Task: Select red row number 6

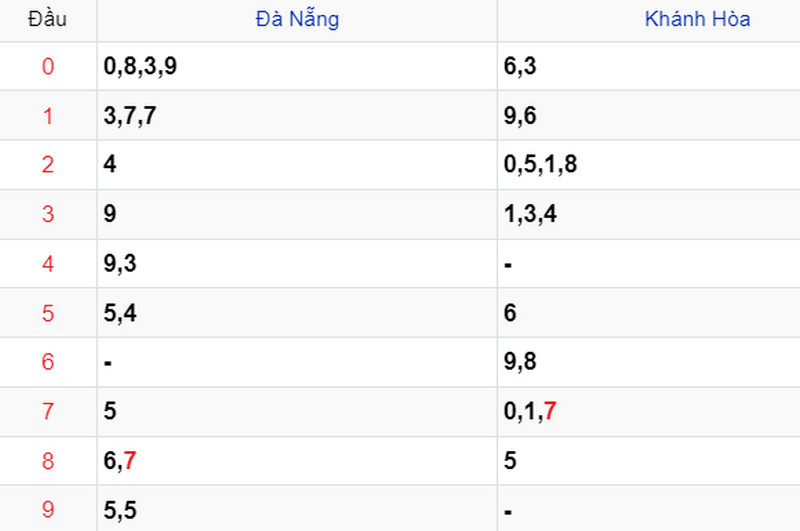Action: click(48, 362)
